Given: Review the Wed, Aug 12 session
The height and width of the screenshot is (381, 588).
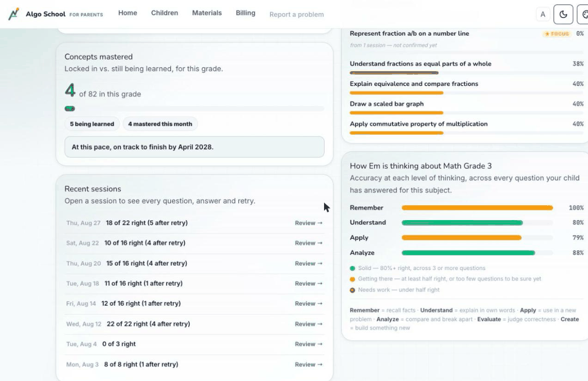Looking at the screenshot, I should [x=309, y=324].
